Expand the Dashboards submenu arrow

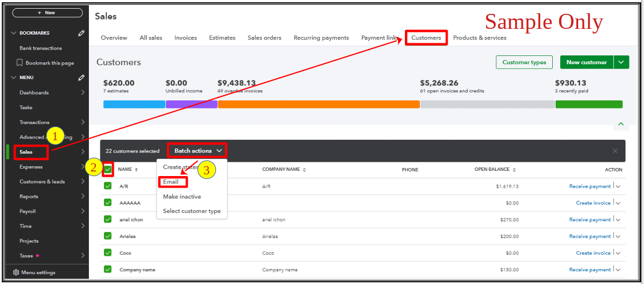point(83,92)
